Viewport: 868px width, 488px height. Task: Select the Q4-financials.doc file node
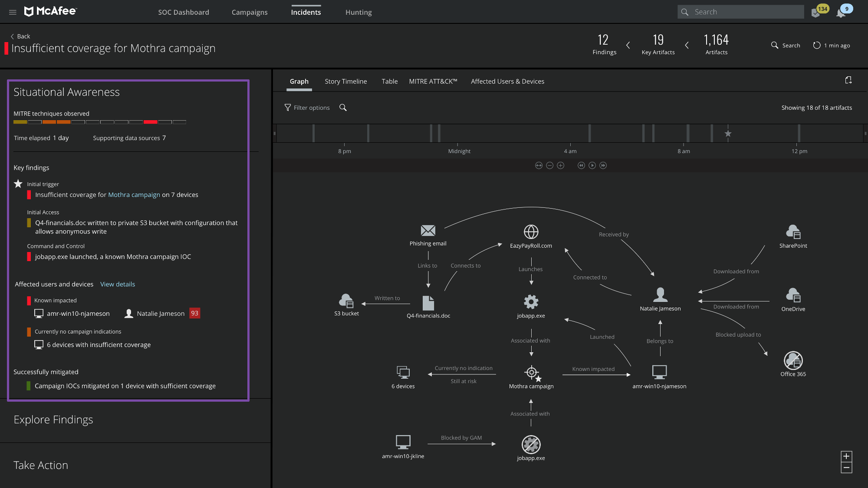pos(428,303)
